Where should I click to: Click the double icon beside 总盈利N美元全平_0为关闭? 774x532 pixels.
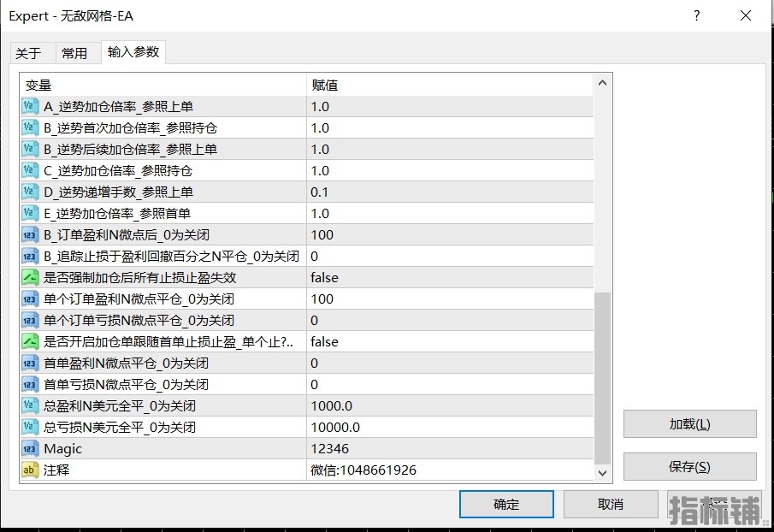point(30,405)
